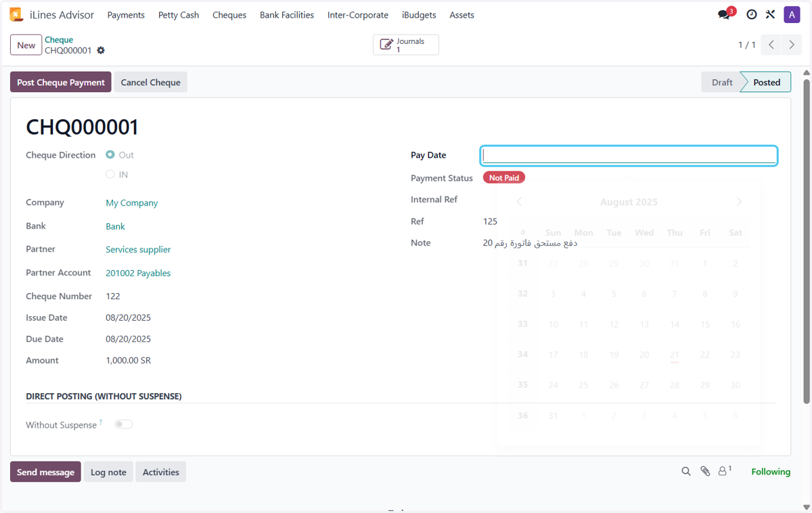This screenshot has height=513, width=812.
Task: Click the Log note button
Action: pos(108,472)
